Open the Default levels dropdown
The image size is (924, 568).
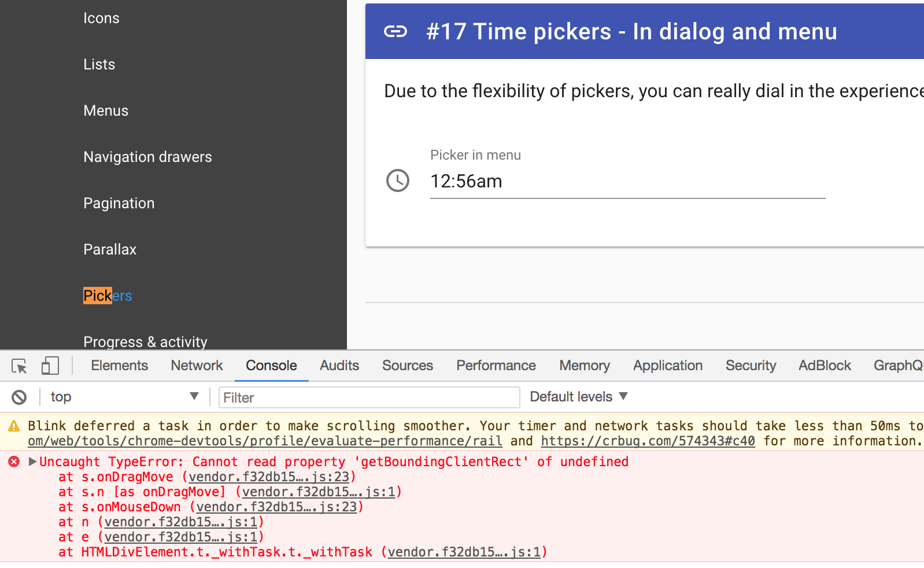[578, 396]
